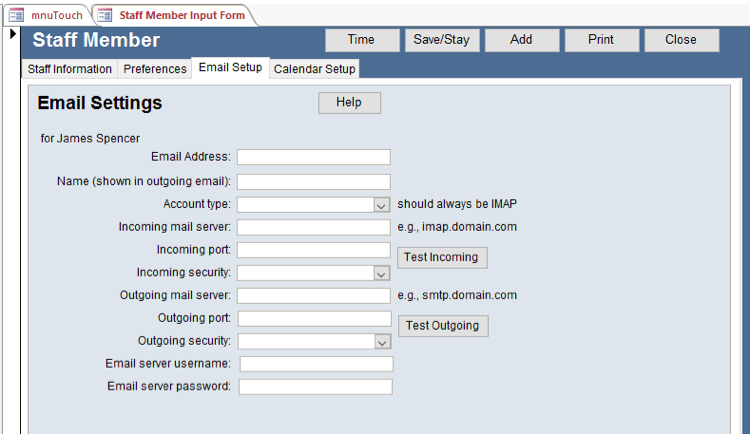
Task: Click the 'e.g., imap.domain.com' hint text
Action: (x=457, y=227)
